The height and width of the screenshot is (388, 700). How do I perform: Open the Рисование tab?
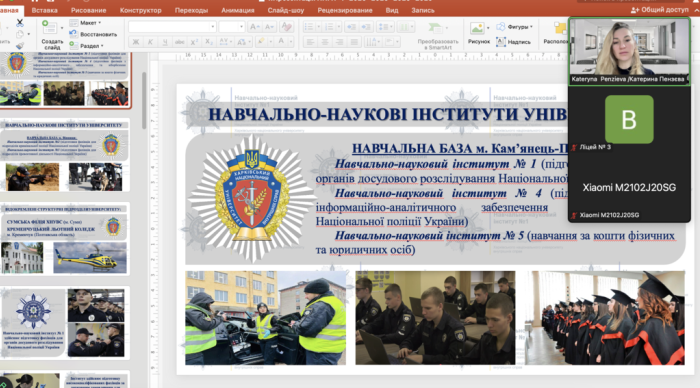pyautogui.click(x=88, y=10)
